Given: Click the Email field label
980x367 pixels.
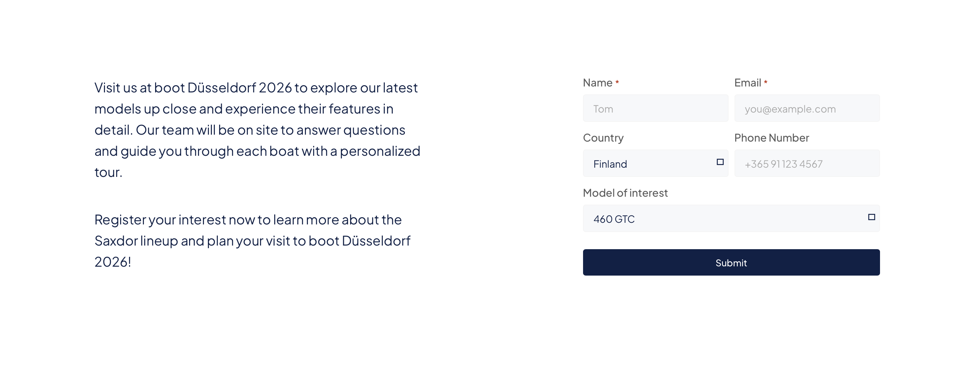Looking at the screenshot, I should [747, 83].
